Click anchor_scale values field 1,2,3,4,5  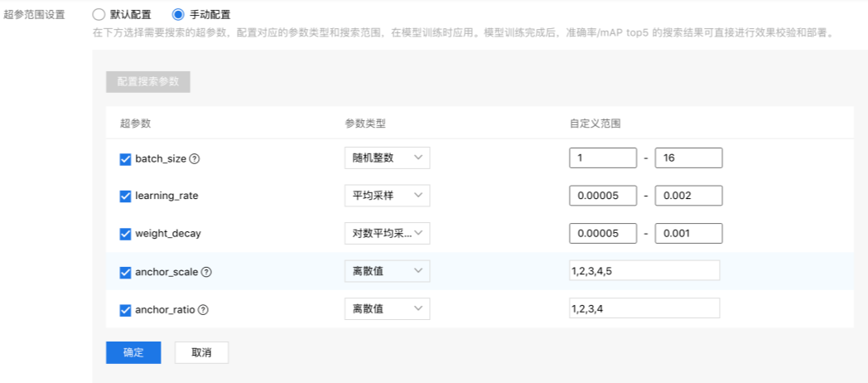click(x=644, y=271)
